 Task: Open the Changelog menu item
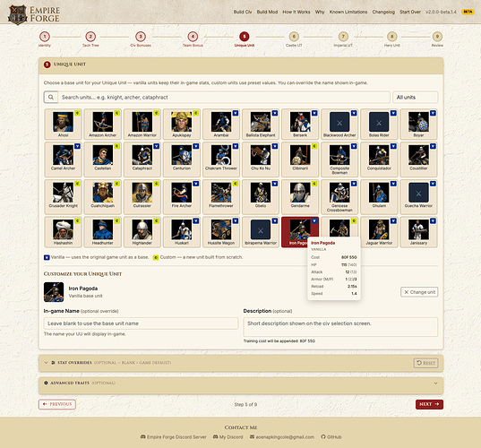(383, 12)
